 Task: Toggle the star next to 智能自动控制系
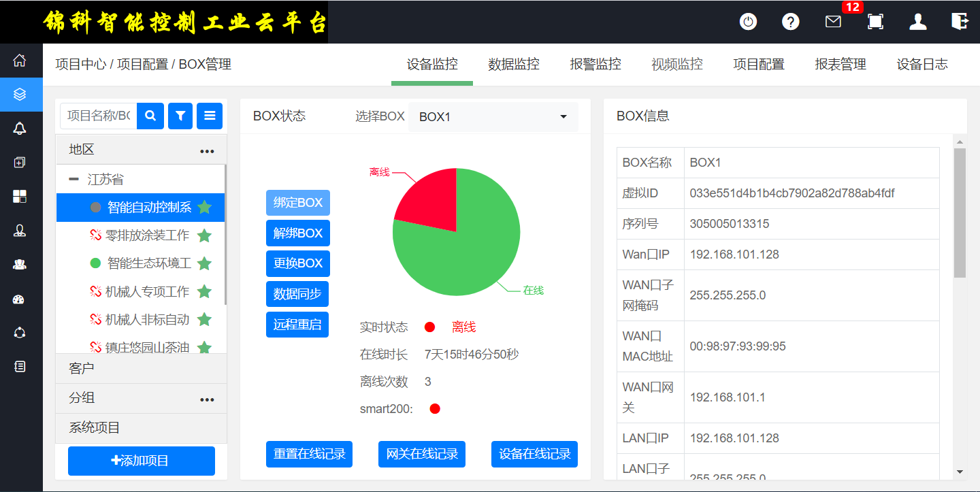[205, 208]
